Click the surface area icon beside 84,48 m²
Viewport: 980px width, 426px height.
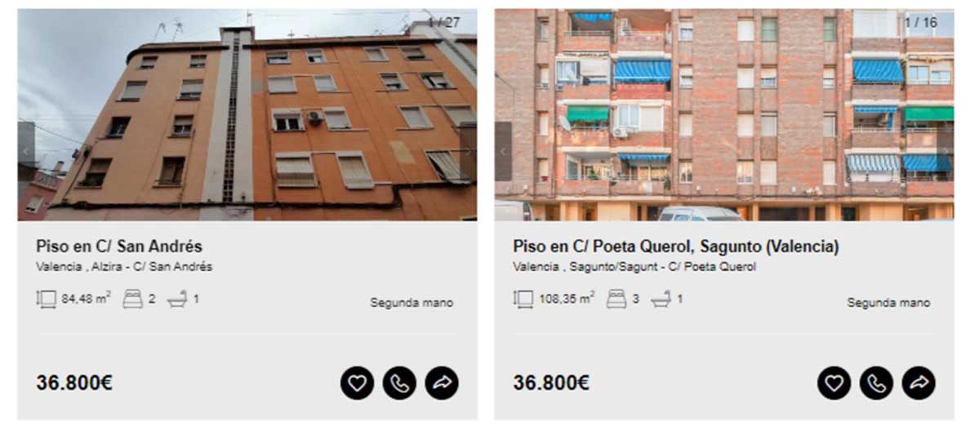47,300
